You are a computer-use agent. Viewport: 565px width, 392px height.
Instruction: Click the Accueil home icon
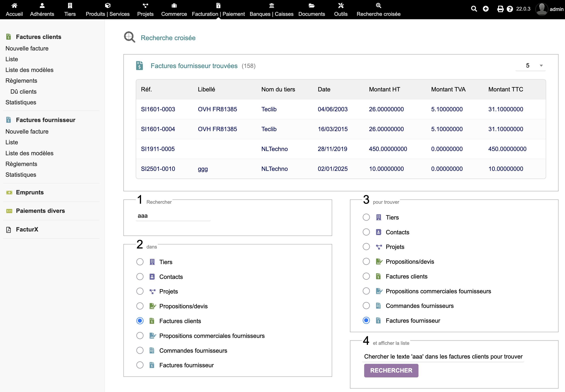(14, 5)
